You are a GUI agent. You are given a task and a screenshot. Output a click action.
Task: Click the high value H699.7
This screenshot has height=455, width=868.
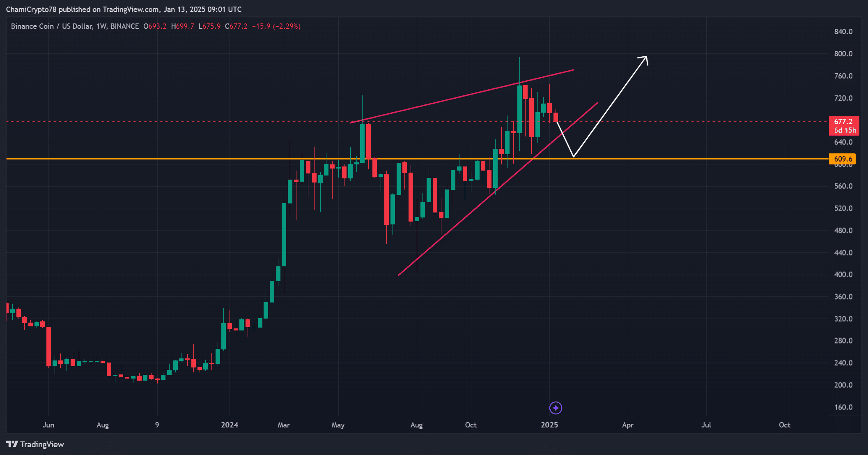click(x=182, y=26)
